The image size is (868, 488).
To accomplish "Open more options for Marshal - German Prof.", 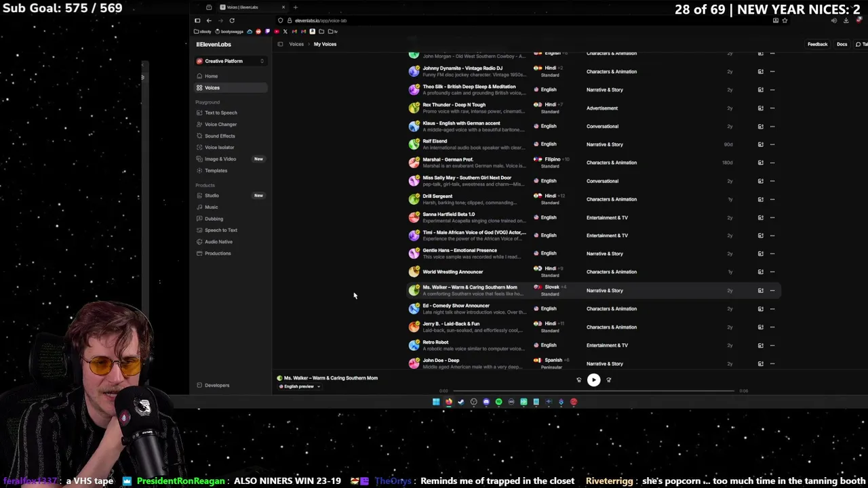I will pyautogui.click(x=772, y=163).
